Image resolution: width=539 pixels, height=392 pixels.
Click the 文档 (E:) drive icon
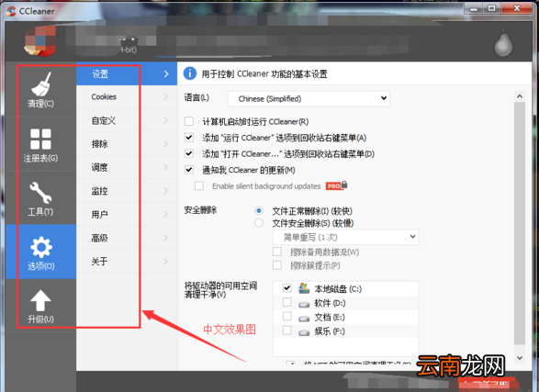click(304, 319)
